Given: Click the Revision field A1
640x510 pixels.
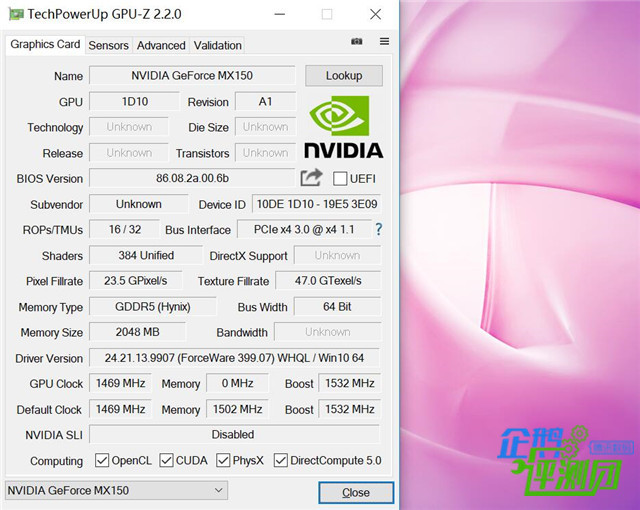Looking at the screenshot, I should [x=265, y=102].
